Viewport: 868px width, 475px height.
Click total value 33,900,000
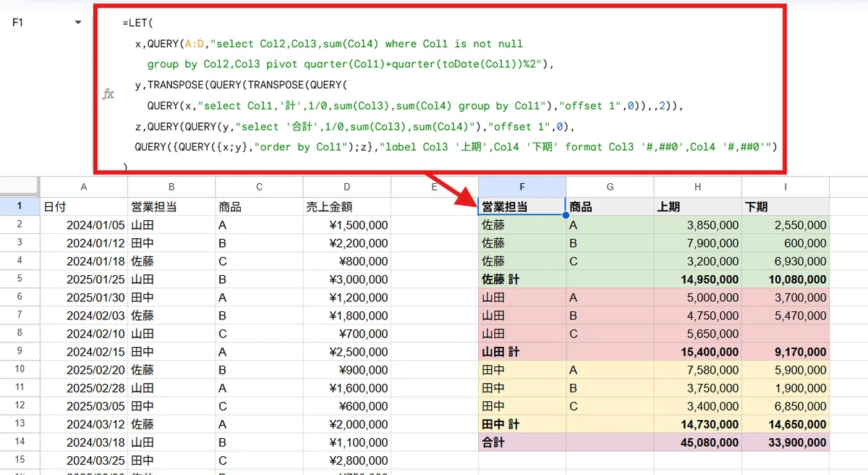click(x=785, y=442)
